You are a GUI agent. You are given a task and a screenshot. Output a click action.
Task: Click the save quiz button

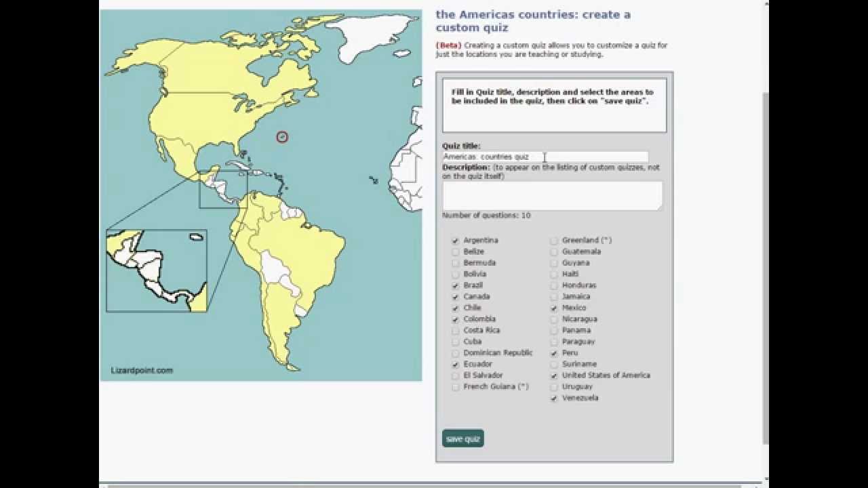tap(463, 439)
